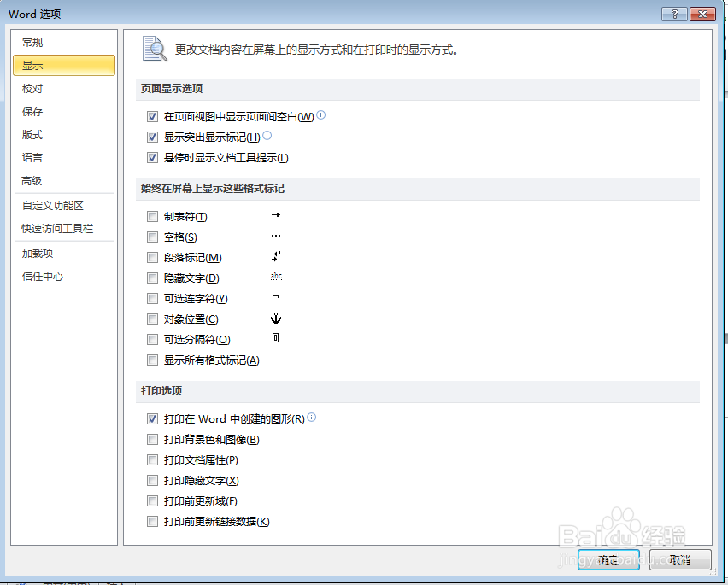The height and width of the screenshot is (585, 728).
Task: Enable 隐藏文字(D) checkbox
Action: point(152,278)
